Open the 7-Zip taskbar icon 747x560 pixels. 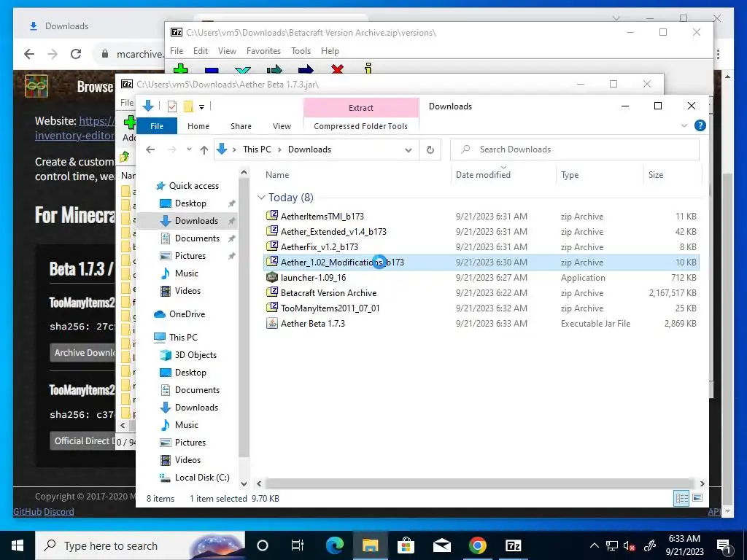tap(513, 545)
